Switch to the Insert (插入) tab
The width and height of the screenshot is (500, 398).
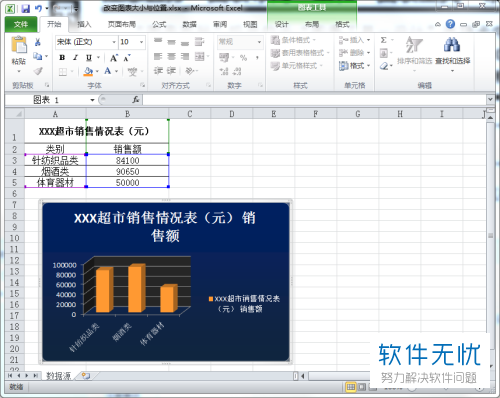click(84, 24)
